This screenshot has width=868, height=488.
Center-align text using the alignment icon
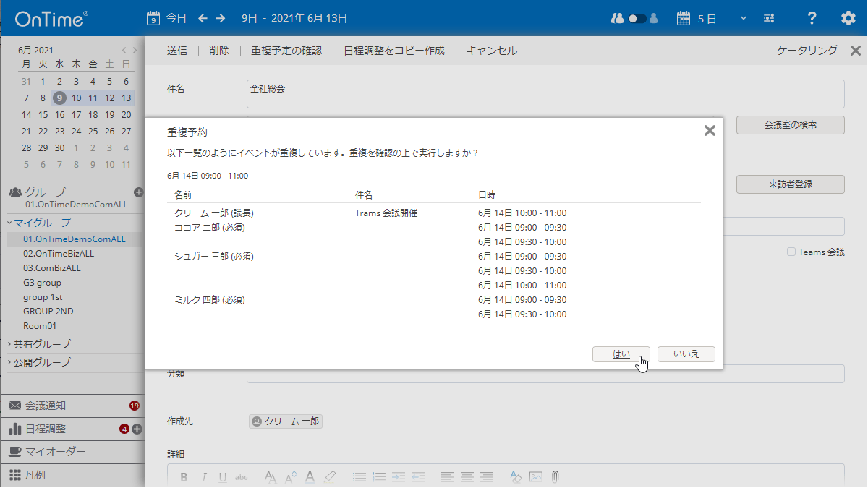coord(466,476)
